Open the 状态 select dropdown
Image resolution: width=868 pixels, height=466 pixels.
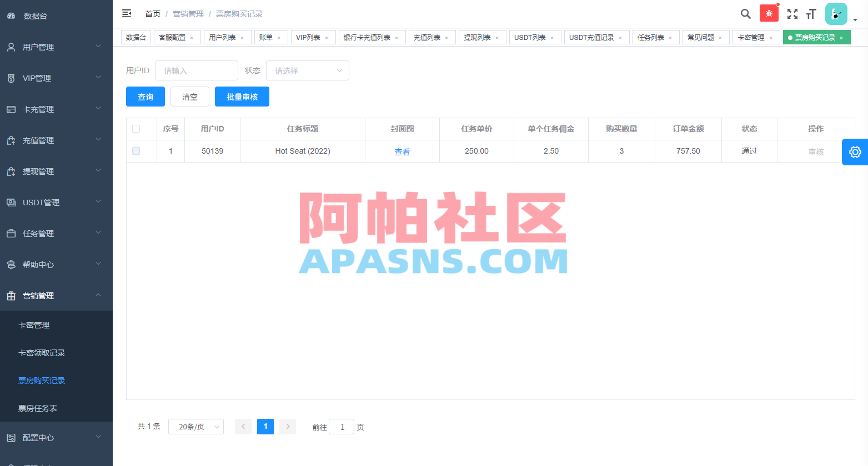click(x=308, y=70)
